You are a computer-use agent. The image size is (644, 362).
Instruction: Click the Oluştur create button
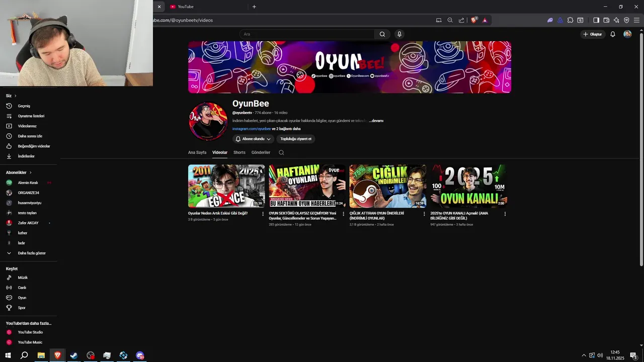[593, 34]
